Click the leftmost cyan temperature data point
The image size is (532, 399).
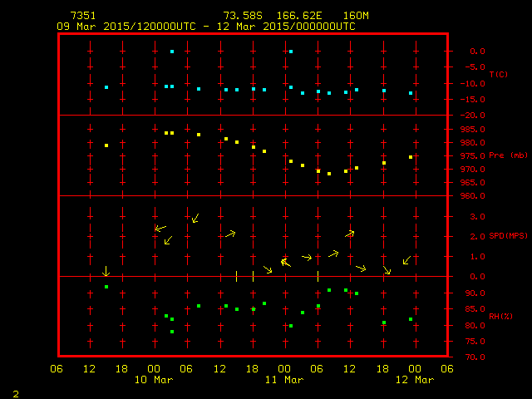[x=106, y=87]
